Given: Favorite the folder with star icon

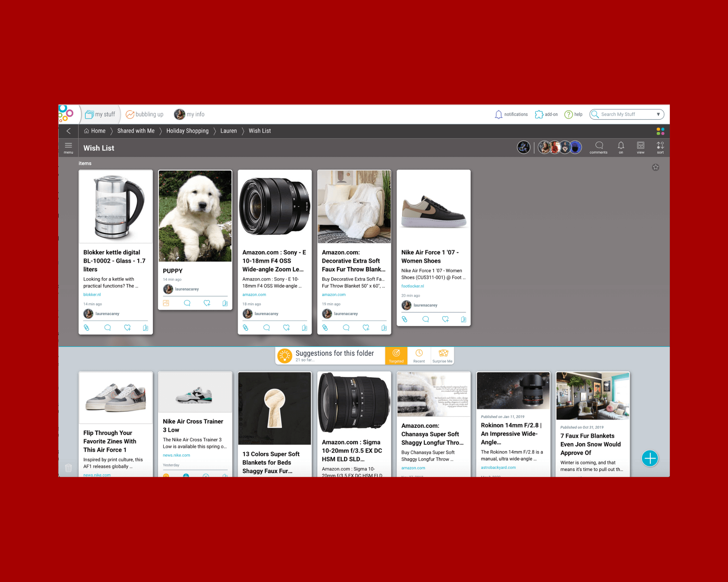Looking at the screenshot, I should coord(656,167).
